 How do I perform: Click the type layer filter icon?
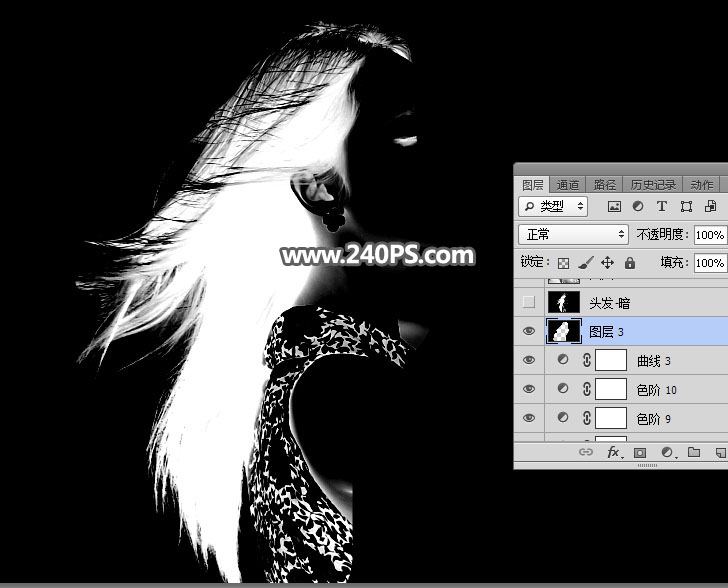pyautogui.click(x=662, y=206)
